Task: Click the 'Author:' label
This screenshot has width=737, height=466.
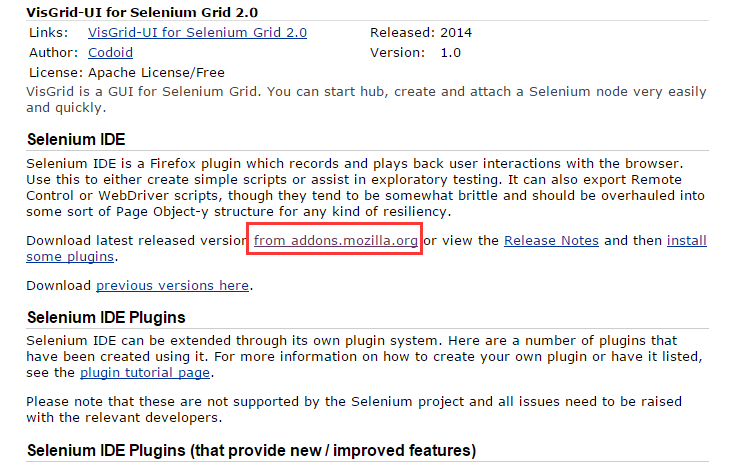Action: click(x=54, y=53)
